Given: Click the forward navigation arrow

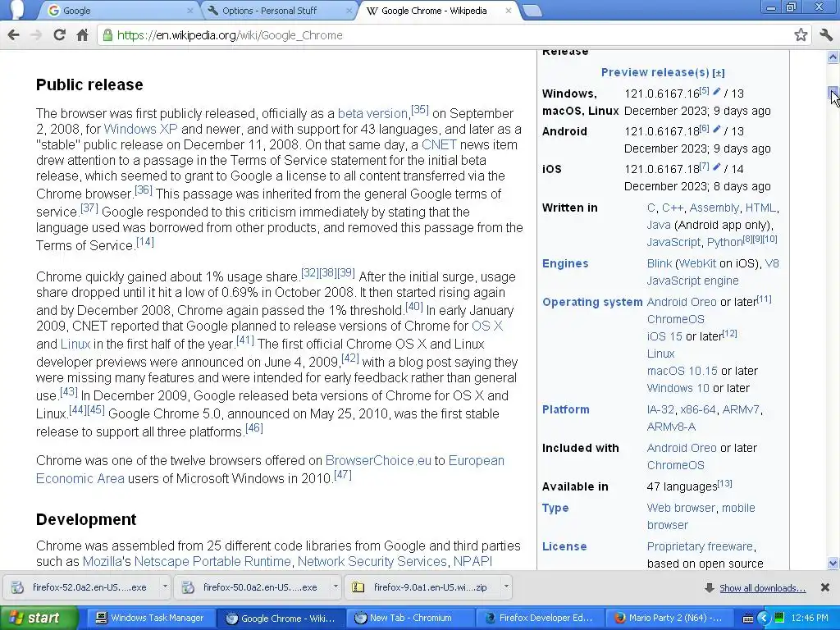Looking at the screenshot, I should pyautogui.click(x=36, y=35).
